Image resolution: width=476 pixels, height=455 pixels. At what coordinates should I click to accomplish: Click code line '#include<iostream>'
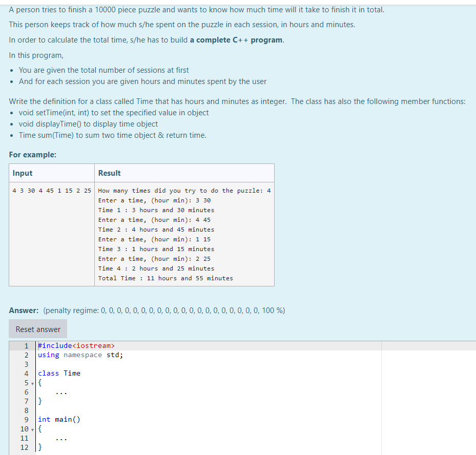pyautogui.click(x=76, y=345)
